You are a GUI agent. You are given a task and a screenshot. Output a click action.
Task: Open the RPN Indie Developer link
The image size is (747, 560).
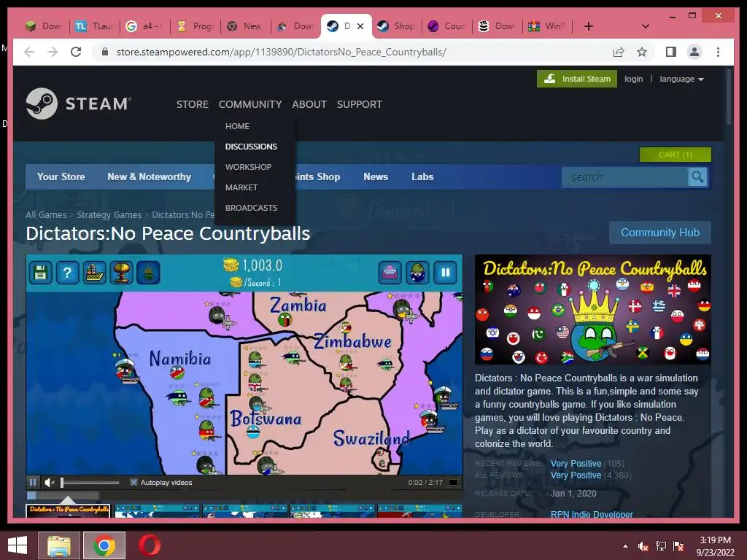[592, 514]
